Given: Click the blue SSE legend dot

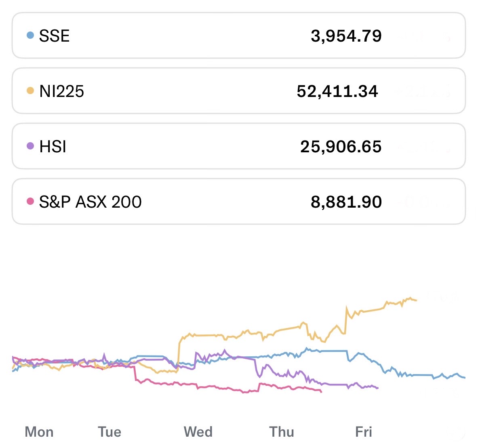Looking at the screenshot, I should [x=30, y=35].
